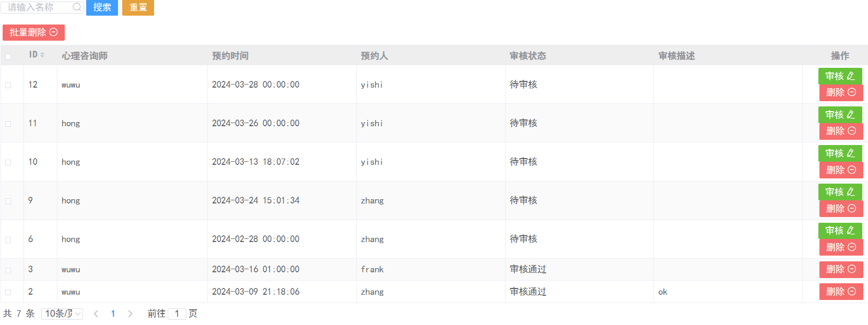This screenshot has height=325, width=868.
Task: Toggle the select-all checkbox in table header
Action: pyautogui.click(x=8, y=56)
